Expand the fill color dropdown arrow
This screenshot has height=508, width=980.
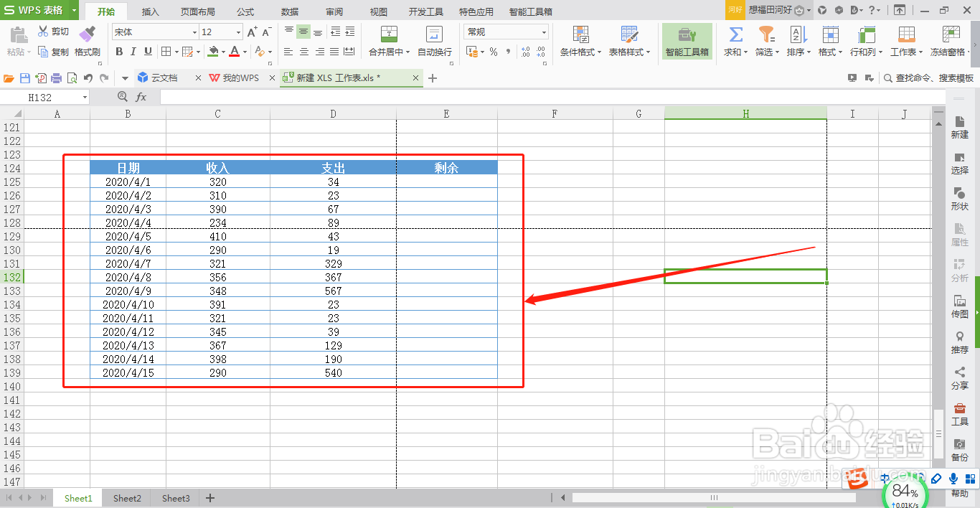pos(223,52)
